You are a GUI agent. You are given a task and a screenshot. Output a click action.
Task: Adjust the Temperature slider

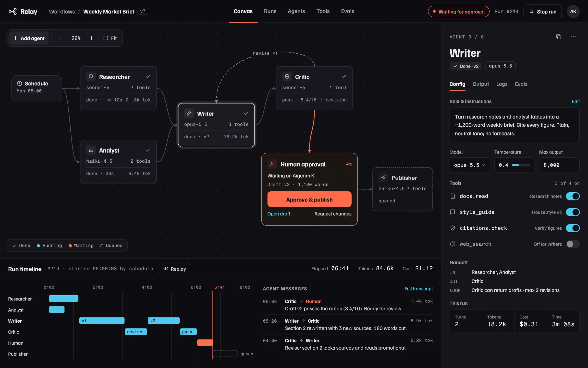click(521, 165)
